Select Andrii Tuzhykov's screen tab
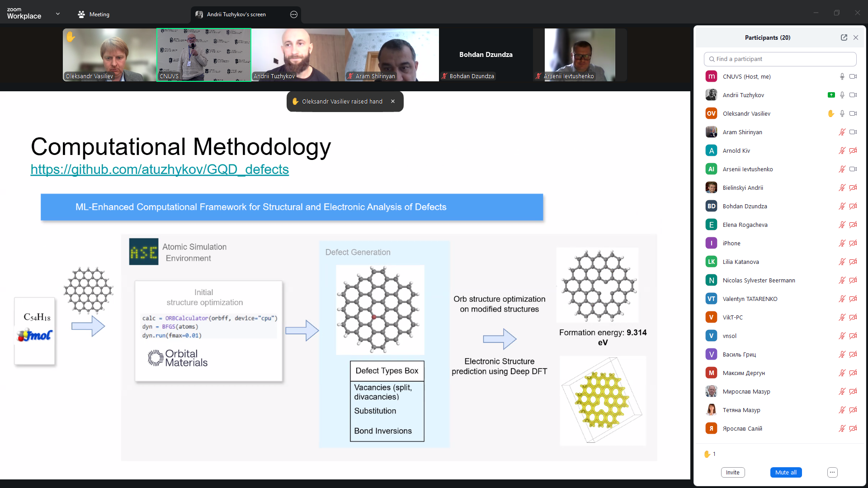The image size is (868, 488). pos(236,14)
